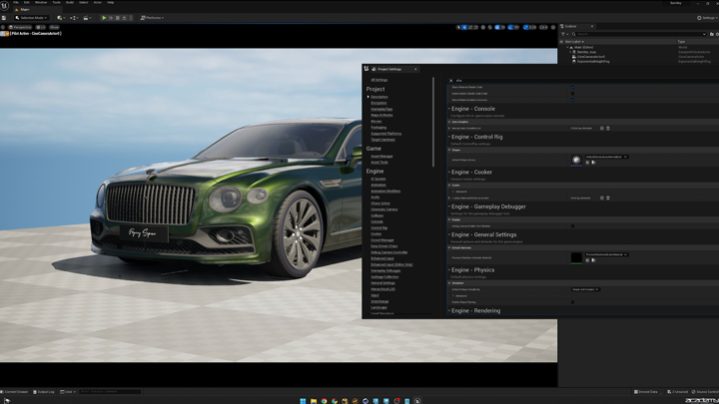The image size is (719, 404).
Task: Click the Outliner search field
Action: 639,34
